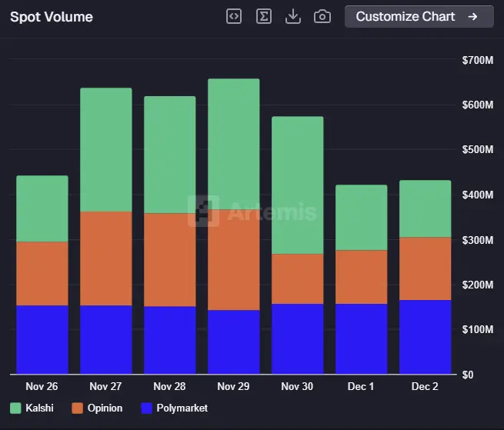504x430 pixels.
Task: Select the Nov 30 Kalshi green segment
Action: click(297, 185)
